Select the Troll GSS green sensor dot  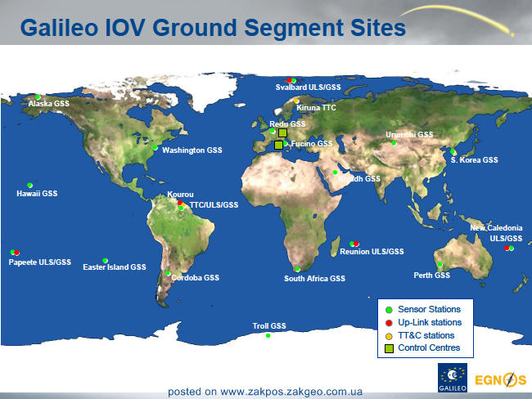[x=268, y=335]
